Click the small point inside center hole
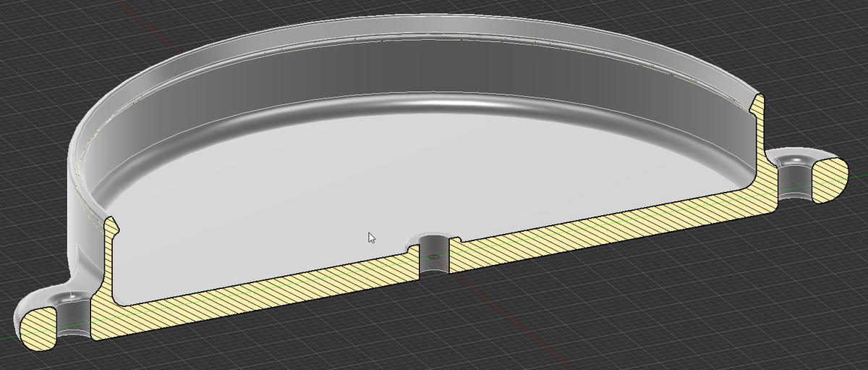Image resolution: width=868 pixels, height=370 pixels. [x=434, y=256]
